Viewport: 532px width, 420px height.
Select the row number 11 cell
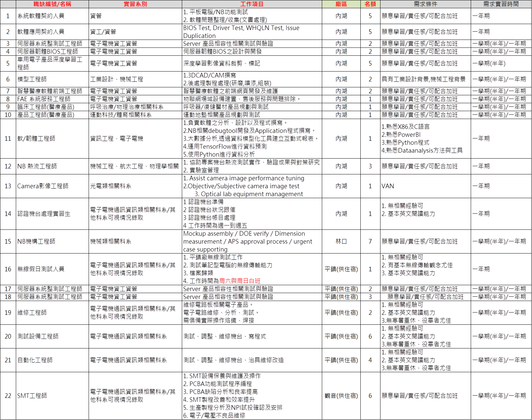(x=8, y=138)
